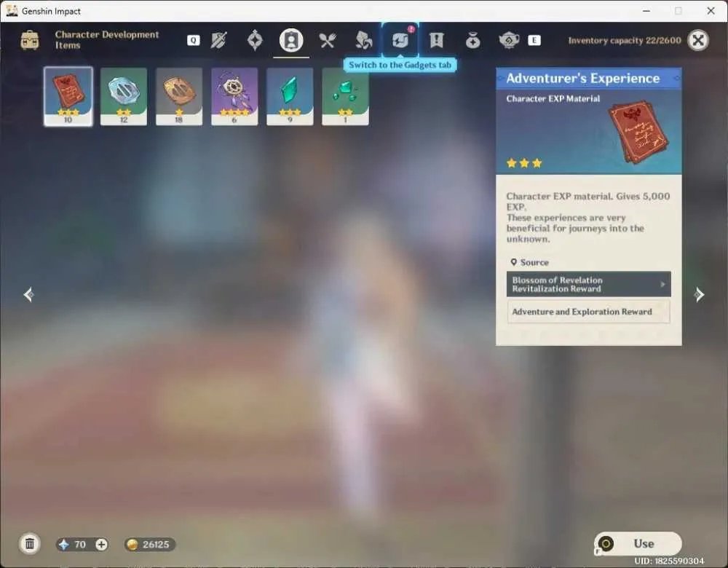
Task: Click the Mora balance showing 26125
Action: 149,544
